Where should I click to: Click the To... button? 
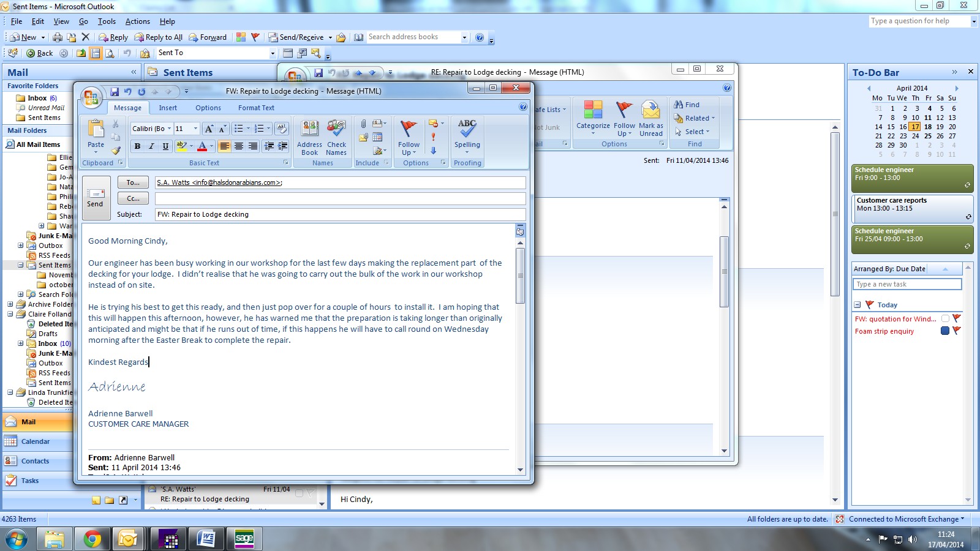tap(133, 182)
